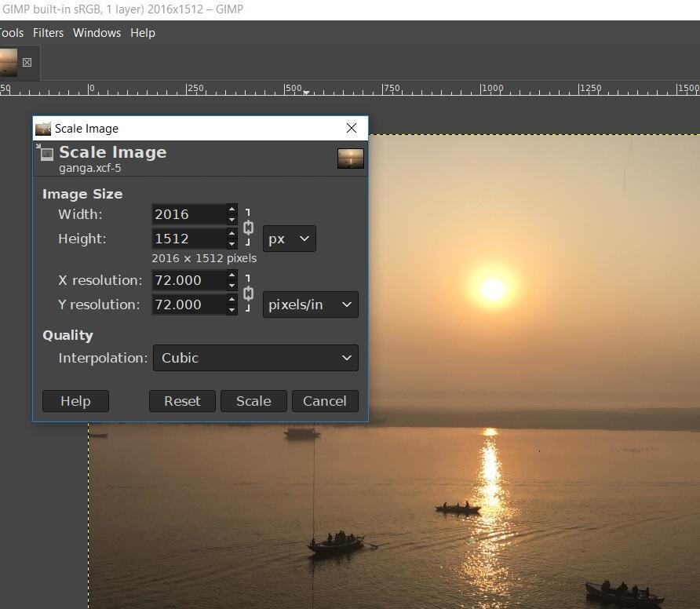The image size is (700, 609).
Task: Decrease the X resolution with down arrow
Action: 232,286
